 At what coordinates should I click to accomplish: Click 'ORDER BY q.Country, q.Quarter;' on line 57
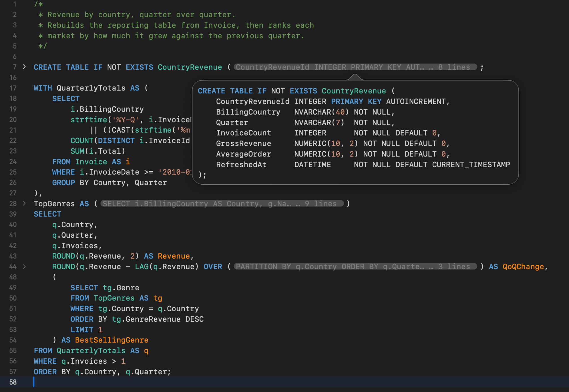tap(102, 372)
